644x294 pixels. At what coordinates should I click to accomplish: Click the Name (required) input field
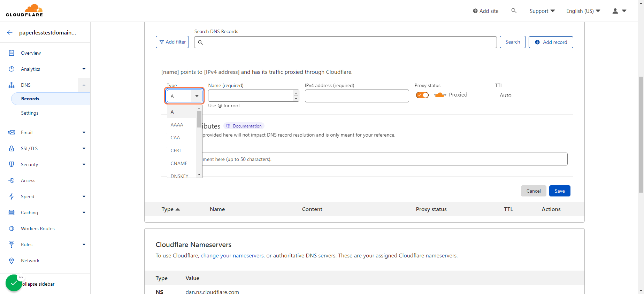pyautogui.click(x=253, y=96)
